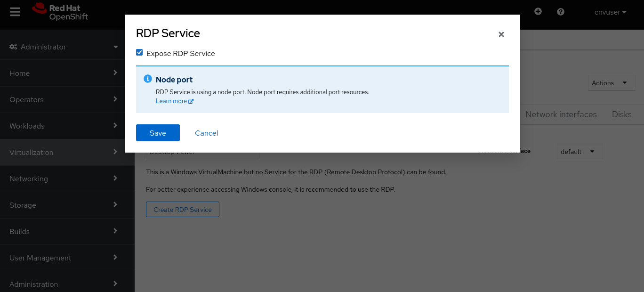Screen dimensions: 644x292
Task: Open the plus import/add icon
Action: 538,12
